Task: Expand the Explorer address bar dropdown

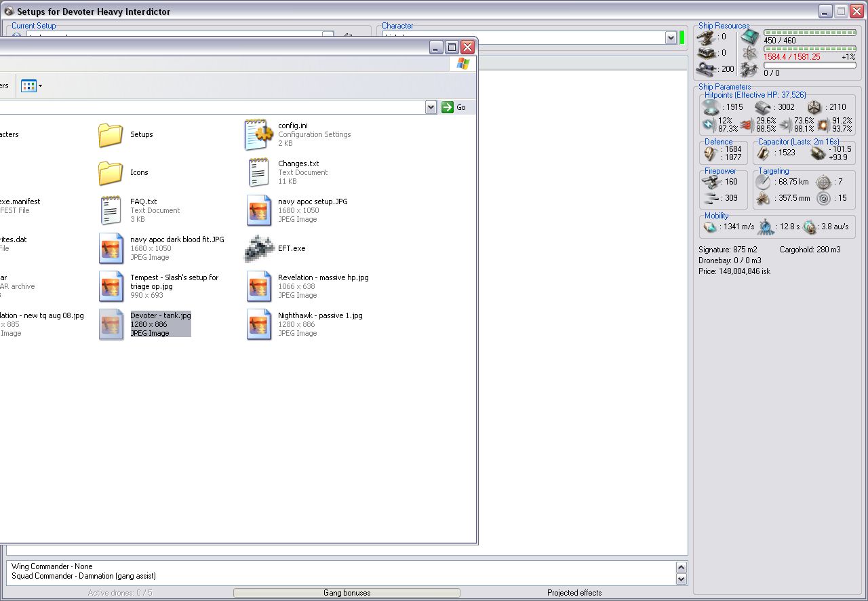Action: click(x=431, y=107)
